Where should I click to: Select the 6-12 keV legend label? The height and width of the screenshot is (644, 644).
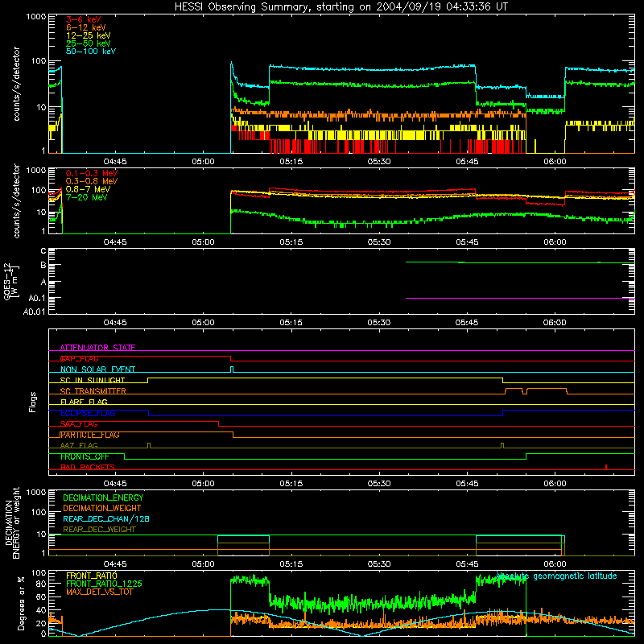(x=86, y=27)
